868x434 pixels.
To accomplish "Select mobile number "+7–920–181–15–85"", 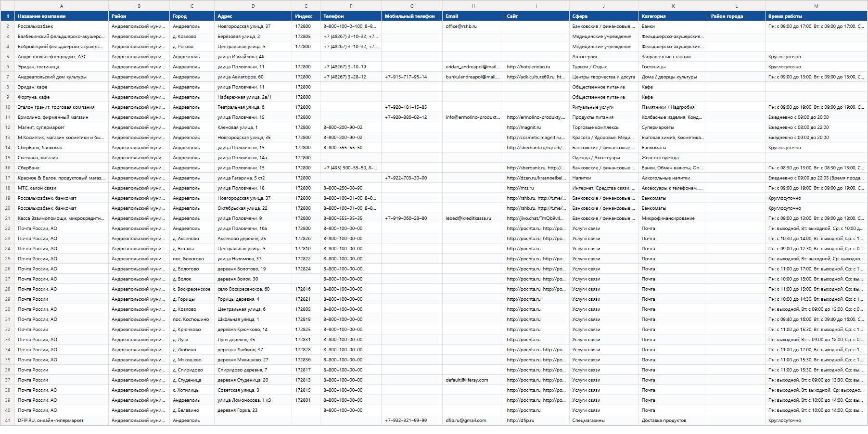I will click(412, 107).
